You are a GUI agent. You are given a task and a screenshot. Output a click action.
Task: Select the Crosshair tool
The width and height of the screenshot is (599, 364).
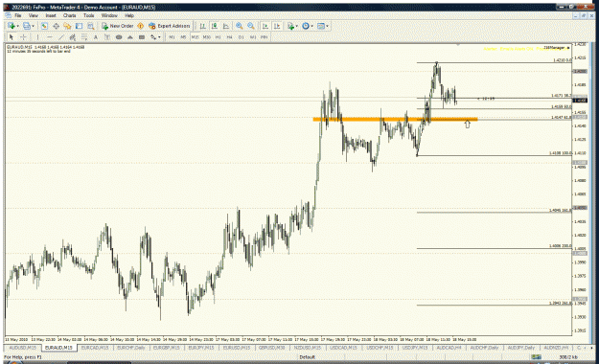pos(23,37)
